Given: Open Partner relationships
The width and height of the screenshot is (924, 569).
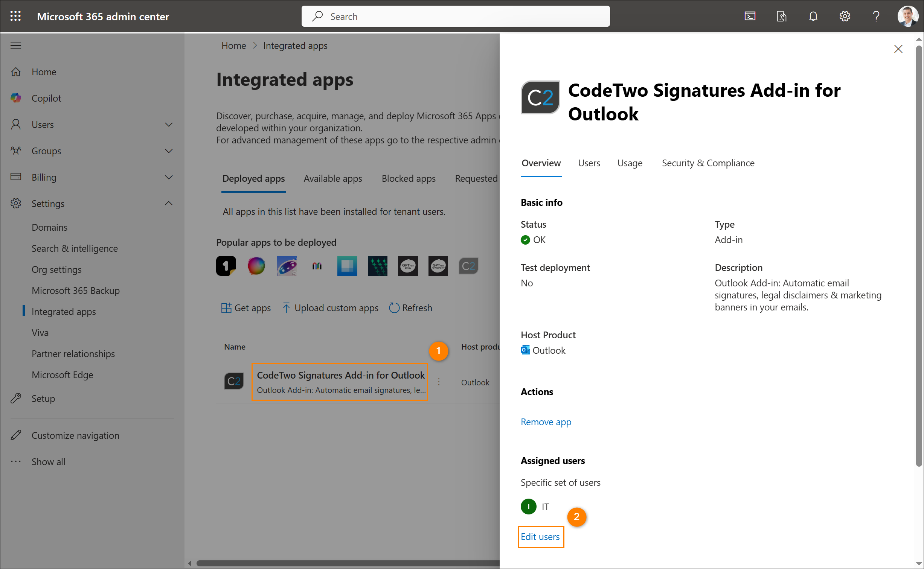Looking at the screenshot, I should pyautogui.click(x=73, y=354).
